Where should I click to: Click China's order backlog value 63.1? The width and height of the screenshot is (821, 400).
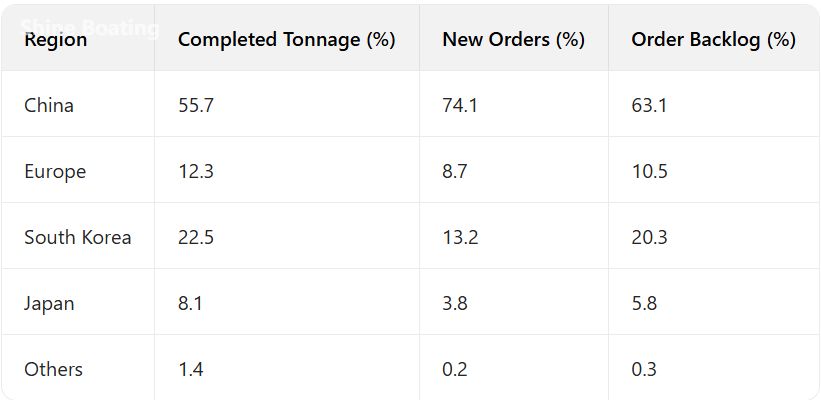[x=649, y=105]
